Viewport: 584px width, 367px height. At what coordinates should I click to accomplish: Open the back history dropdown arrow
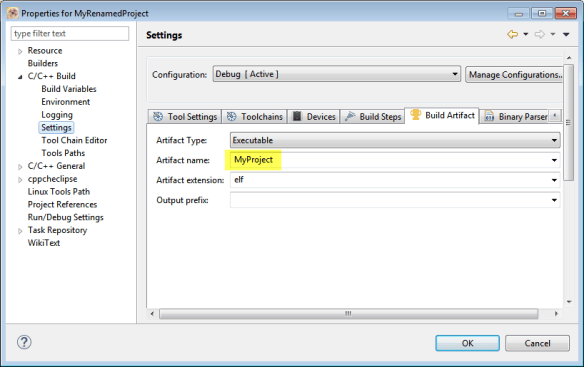click(x=526, y=34)
